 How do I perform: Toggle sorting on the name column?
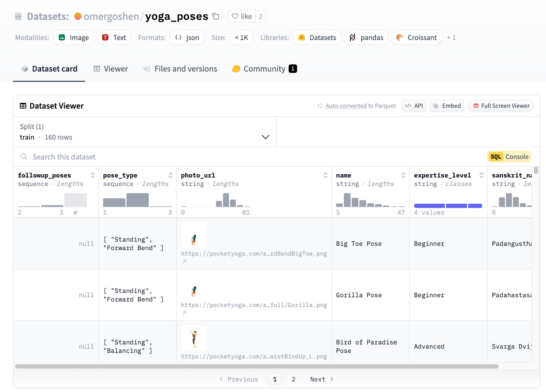click(404, 175)
